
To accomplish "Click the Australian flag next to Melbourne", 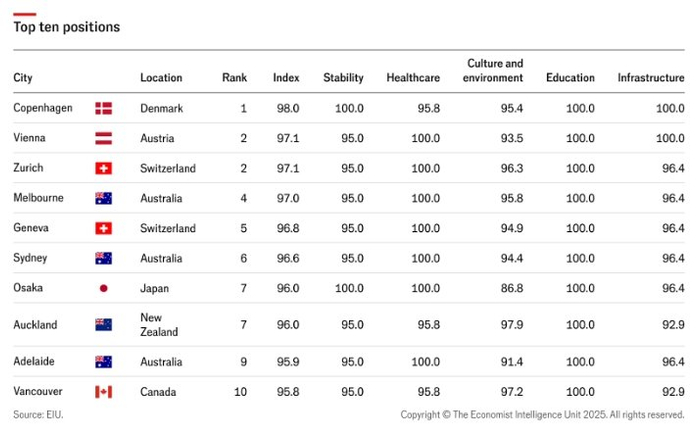I will pyautogui.click(x=103, y=198).
